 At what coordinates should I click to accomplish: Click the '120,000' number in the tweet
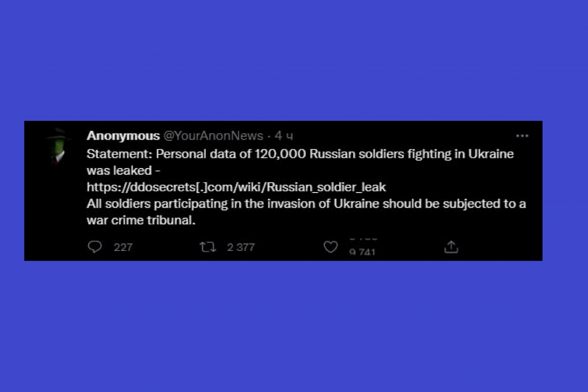274,154
